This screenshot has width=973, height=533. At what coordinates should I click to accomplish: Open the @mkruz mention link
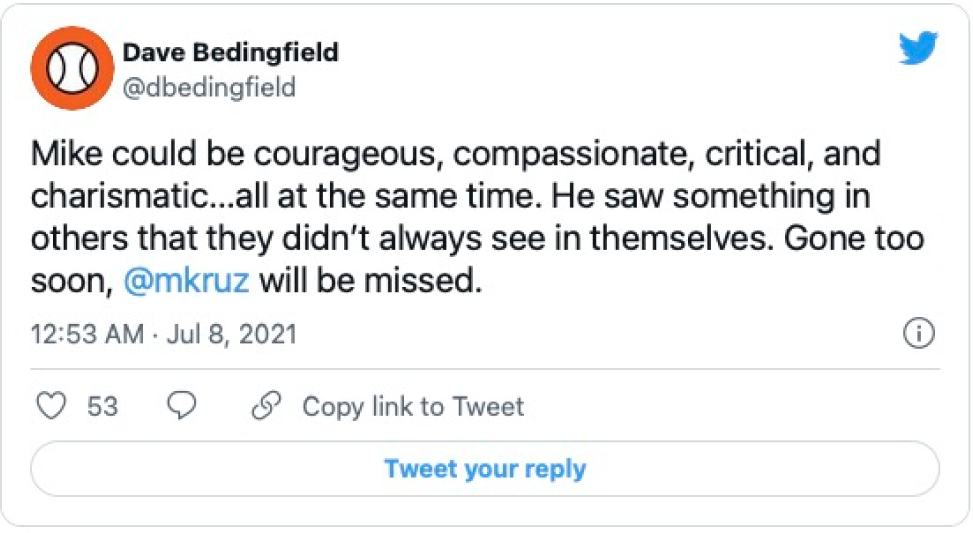coord(186,281)
